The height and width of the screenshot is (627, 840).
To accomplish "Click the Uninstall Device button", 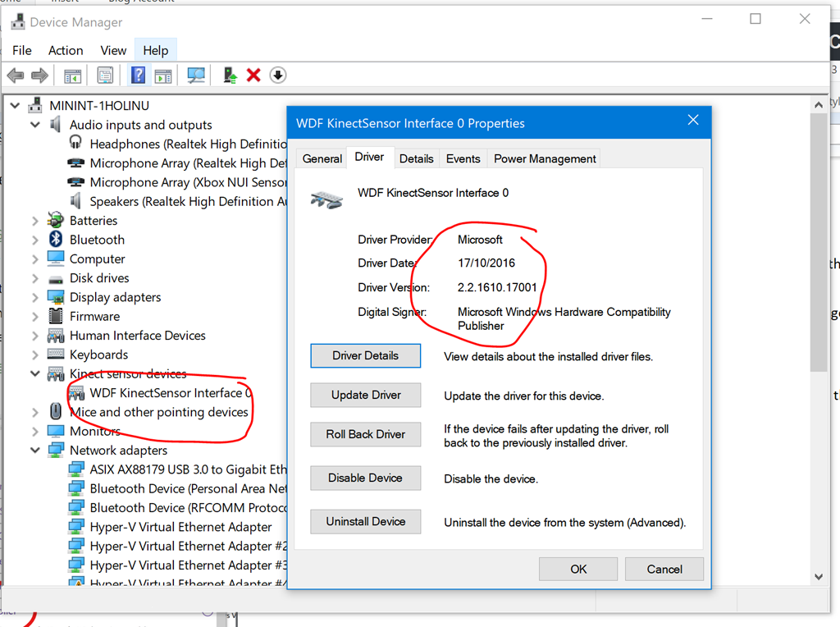I will [x=365, y=521].
